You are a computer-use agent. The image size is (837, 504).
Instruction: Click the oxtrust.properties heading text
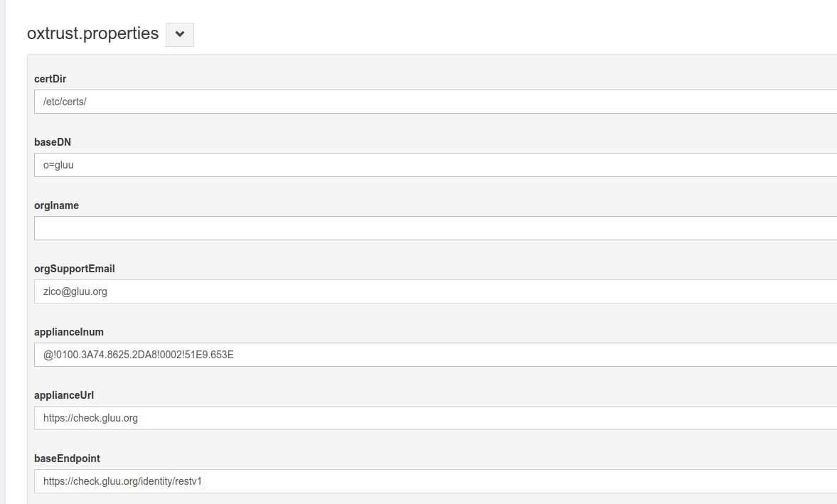coord(92,33)
